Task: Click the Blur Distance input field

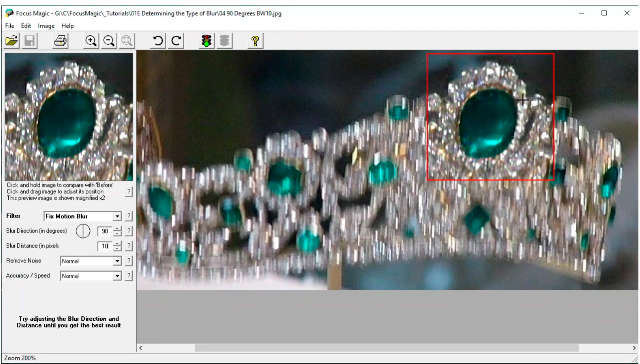Action: 105,246
